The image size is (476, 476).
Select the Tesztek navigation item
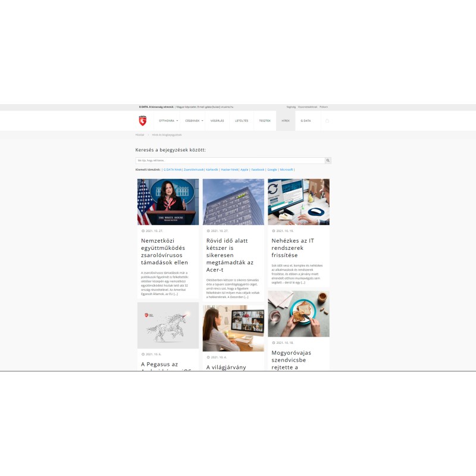[265, 121]
